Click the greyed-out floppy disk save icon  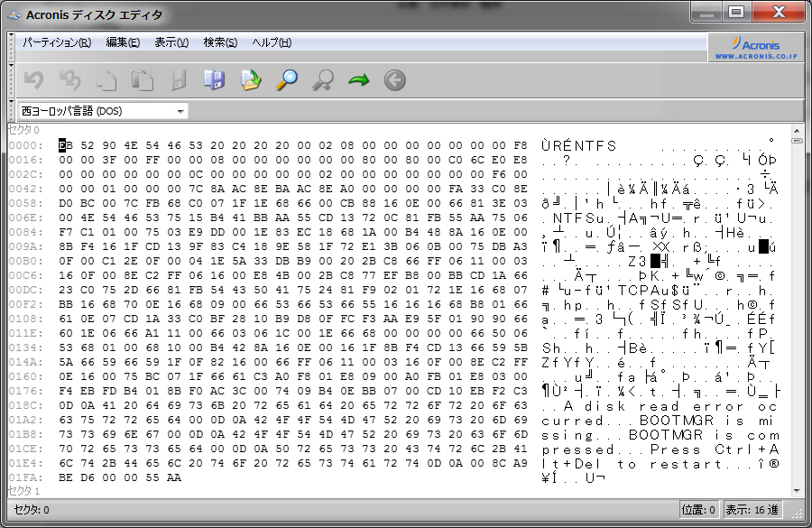coord(179,80)
